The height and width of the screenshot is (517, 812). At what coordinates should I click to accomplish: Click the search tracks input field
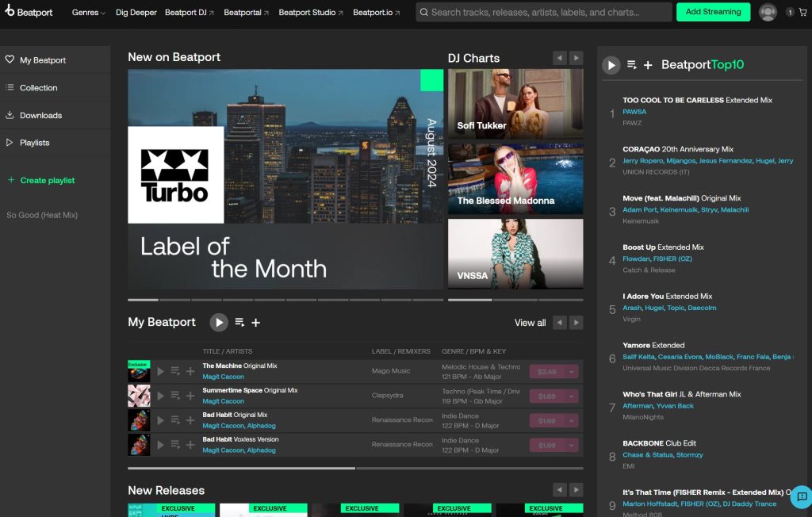tap(547, 13)
